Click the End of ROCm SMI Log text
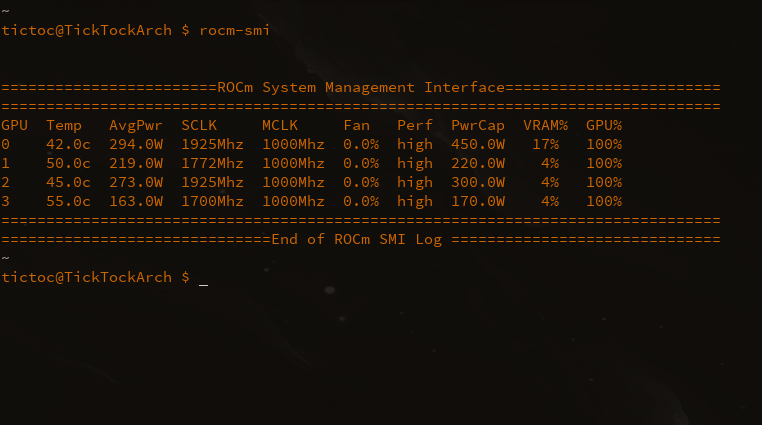This screenshot has height=425, width=762. click(357, 239)
